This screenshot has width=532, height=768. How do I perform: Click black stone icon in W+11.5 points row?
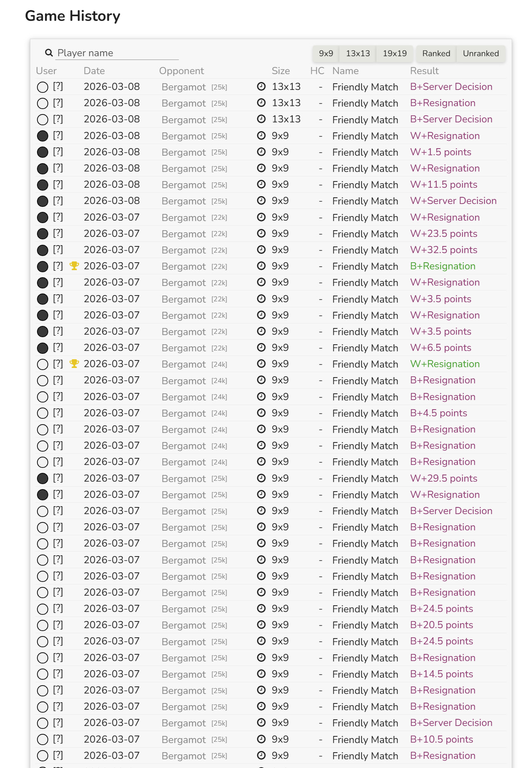tap(42, 185)
